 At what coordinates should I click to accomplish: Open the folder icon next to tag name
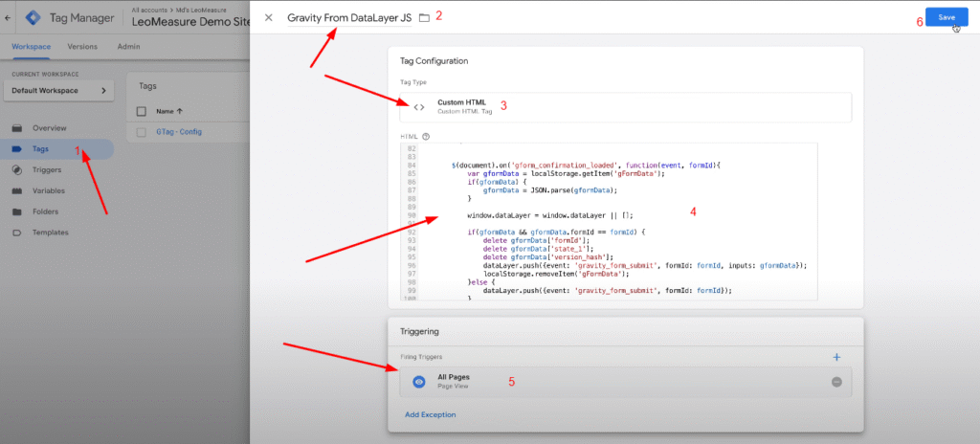click(424, 18)
